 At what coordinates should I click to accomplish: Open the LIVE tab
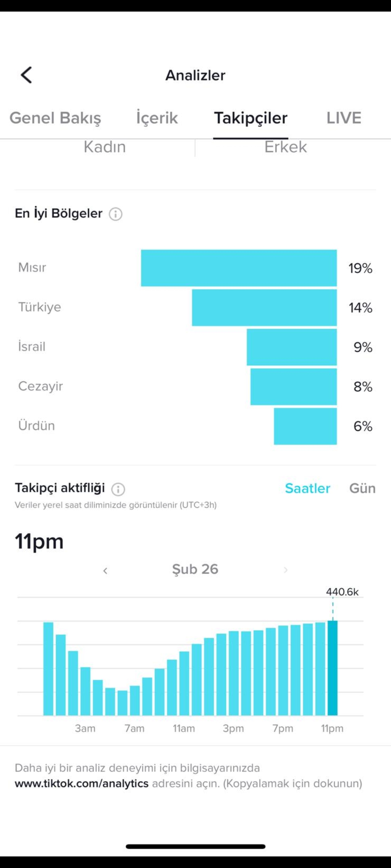click(344, 118)
